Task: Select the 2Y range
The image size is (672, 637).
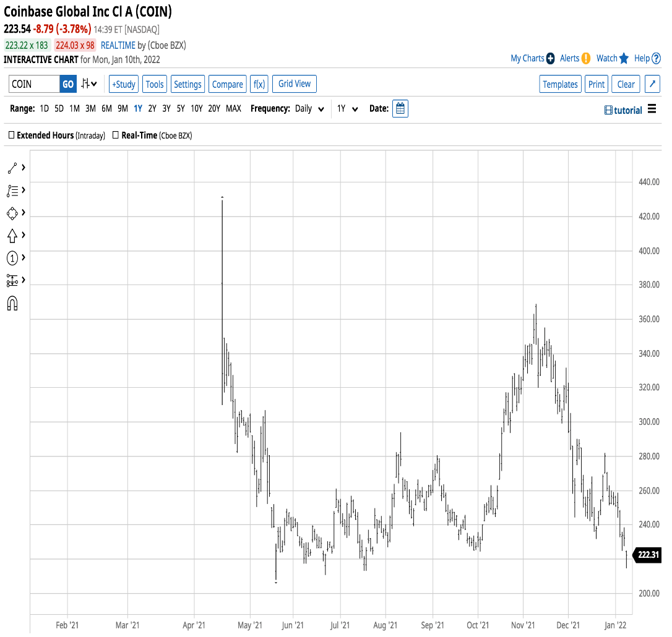Action: 152,108
